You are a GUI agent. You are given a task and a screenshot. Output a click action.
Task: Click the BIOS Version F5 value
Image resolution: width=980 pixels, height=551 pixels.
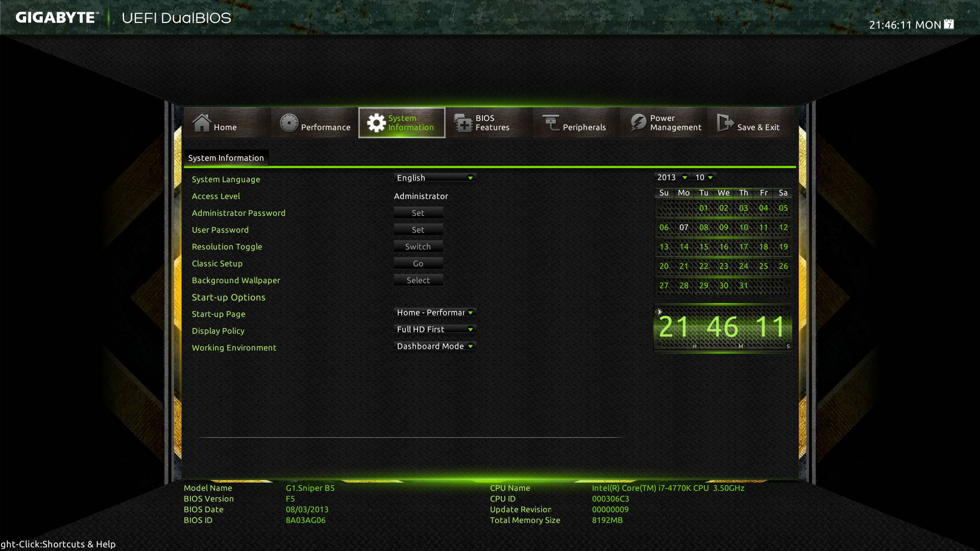(290, 498)
